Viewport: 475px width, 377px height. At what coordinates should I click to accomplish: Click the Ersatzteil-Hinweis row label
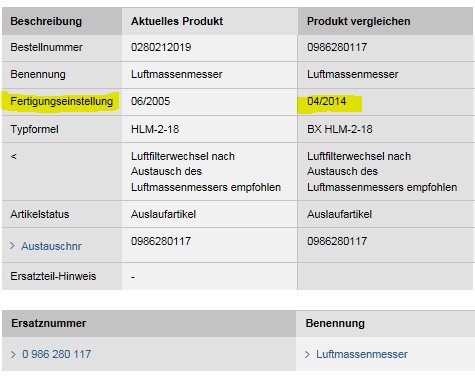(x=53, y=276)
